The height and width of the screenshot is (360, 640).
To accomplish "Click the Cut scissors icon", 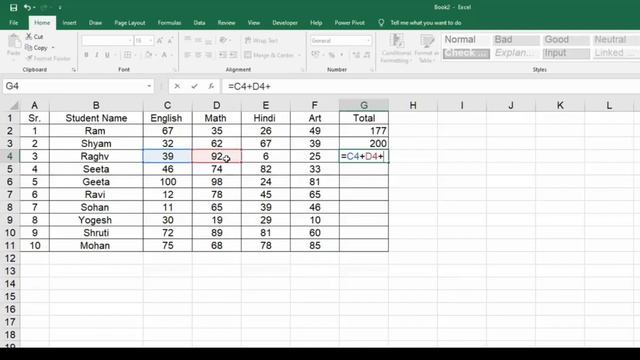I will [x=29, y=36].
